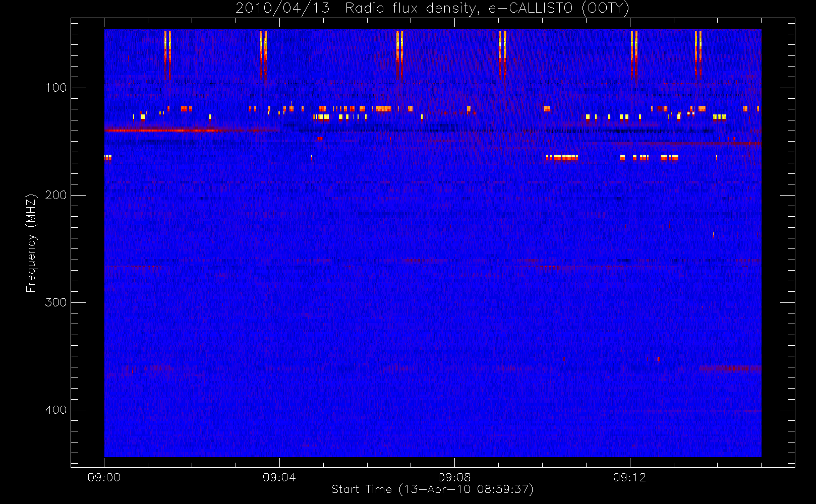Click the 200 frequency tick label
The width and height of the screenshot is (816, 504).
tap(55, 195)
